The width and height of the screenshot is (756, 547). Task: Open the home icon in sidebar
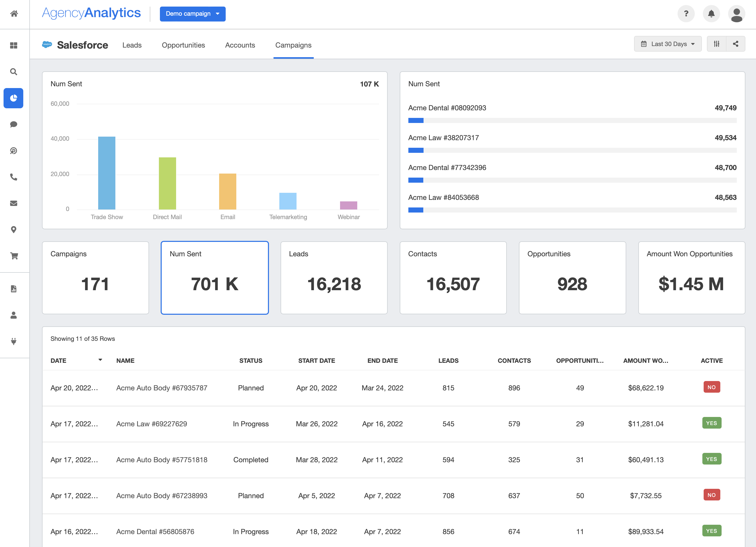[x=14, y=14]
